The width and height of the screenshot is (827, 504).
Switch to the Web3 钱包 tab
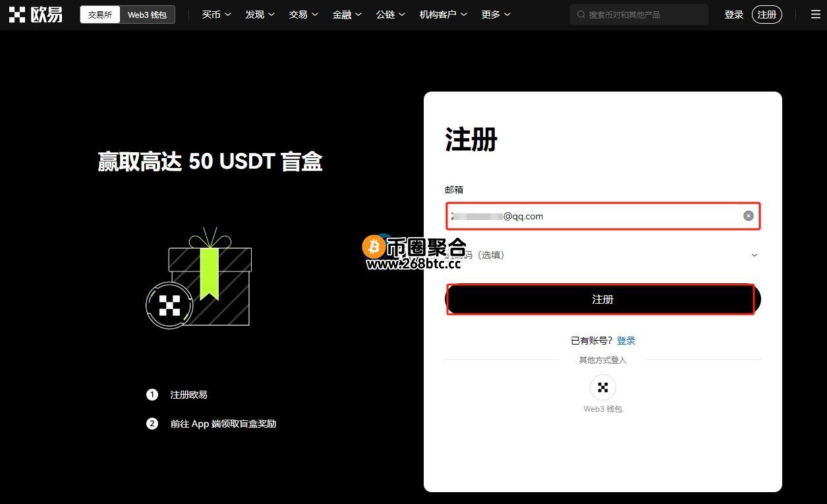(146, 14)
